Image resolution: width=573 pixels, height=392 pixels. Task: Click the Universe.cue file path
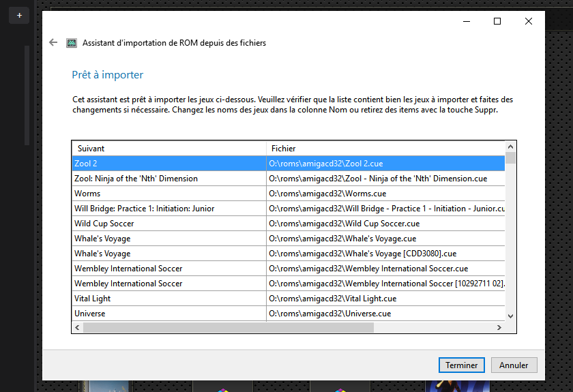point(385,313)
